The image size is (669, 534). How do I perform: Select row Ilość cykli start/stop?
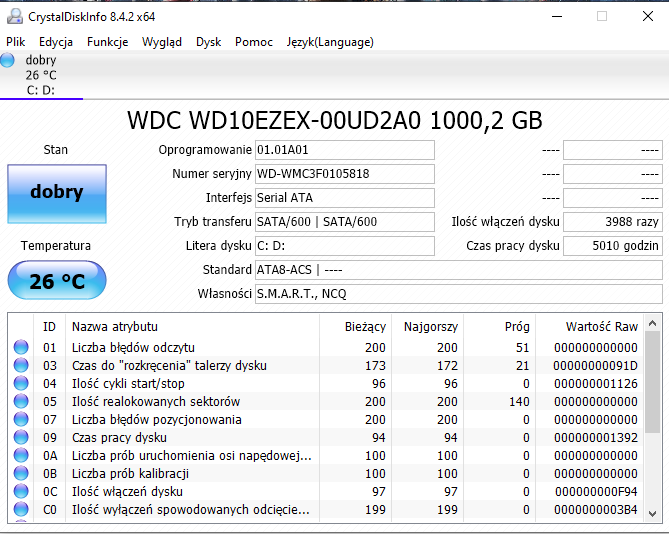pos(326,383)
